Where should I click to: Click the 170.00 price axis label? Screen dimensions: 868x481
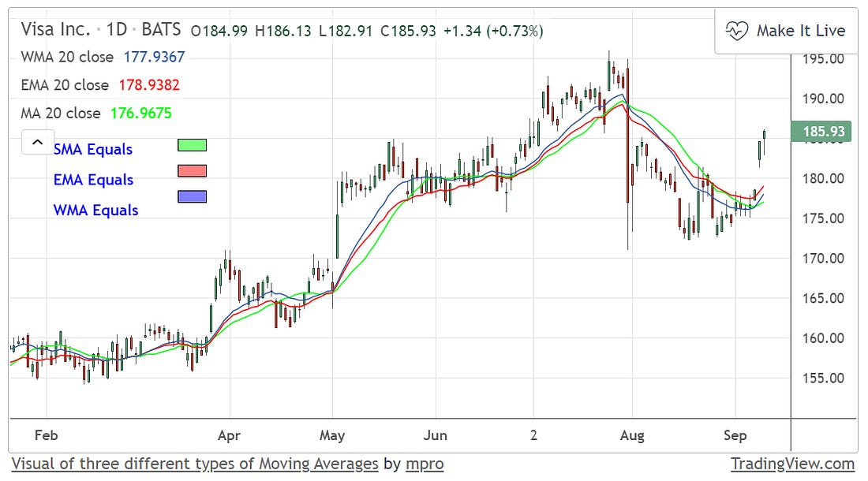823,258
